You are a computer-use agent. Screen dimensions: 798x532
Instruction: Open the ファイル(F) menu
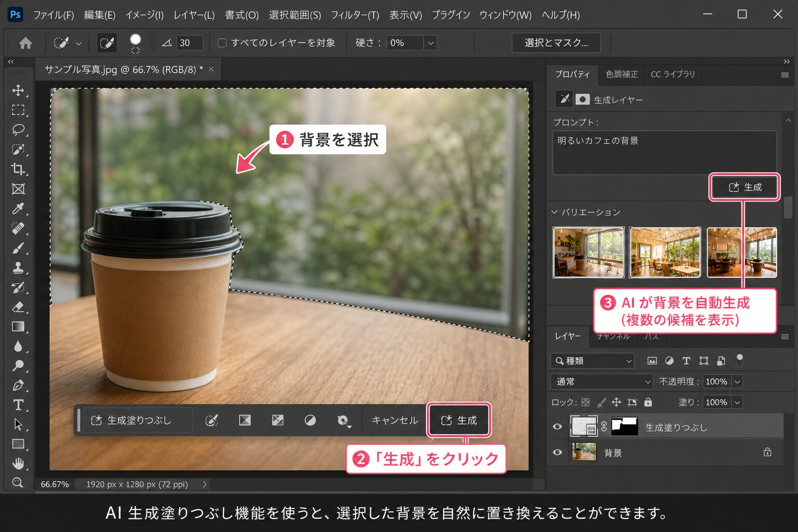[54, 15]
